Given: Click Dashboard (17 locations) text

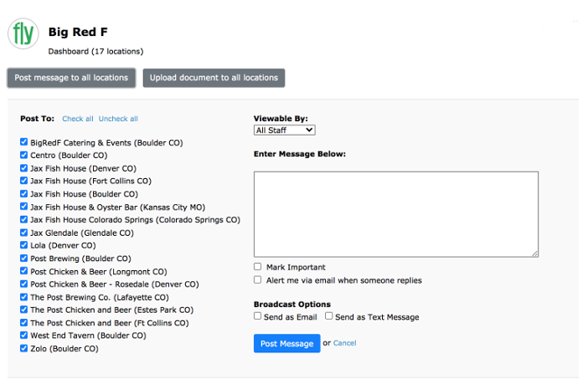Looking at the screenshot, I should click(x=95, y=51).
